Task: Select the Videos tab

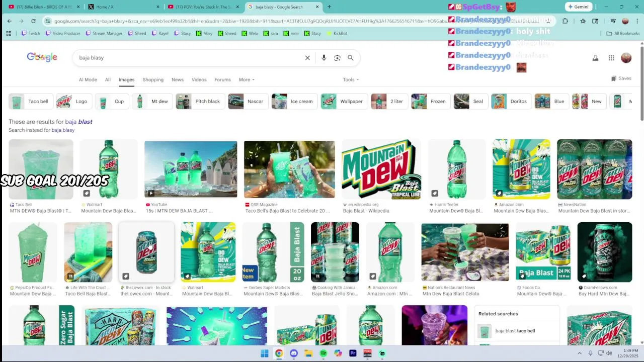Action: click(199, 79)
